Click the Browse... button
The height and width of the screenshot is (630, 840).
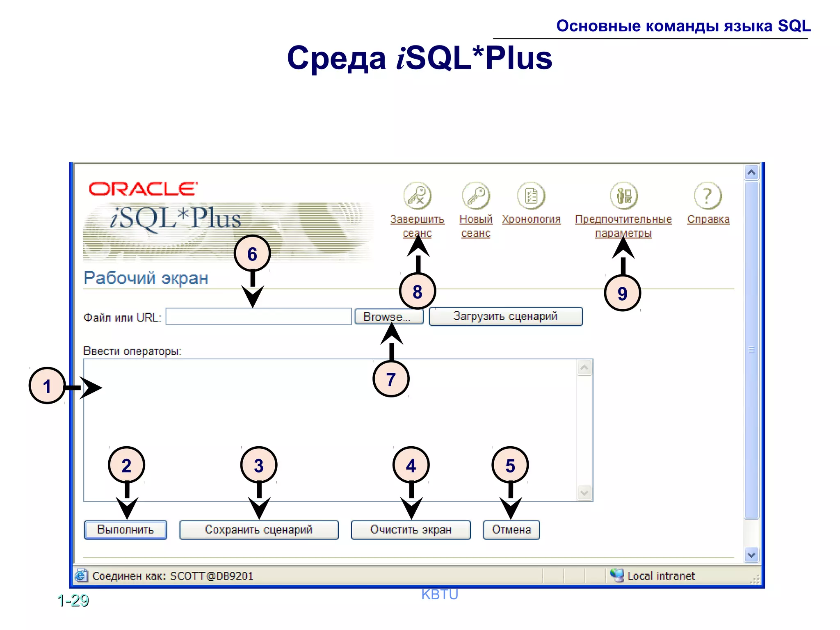(x=389, y=317)
